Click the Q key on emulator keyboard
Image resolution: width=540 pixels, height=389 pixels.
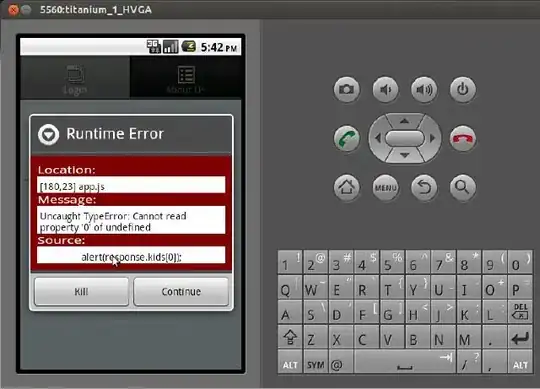click(290, 287)
